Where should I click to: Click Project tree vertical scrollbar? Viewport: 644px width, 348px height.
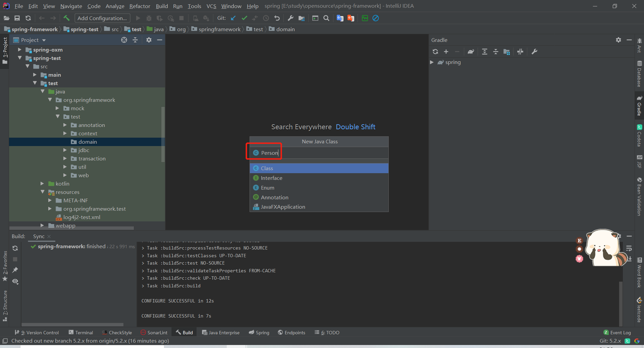point(163,134)
